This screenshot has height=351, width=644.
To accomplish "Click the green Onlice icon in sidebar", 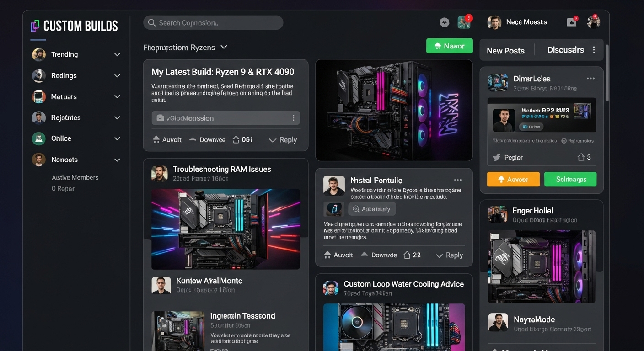I will point(39,138).
